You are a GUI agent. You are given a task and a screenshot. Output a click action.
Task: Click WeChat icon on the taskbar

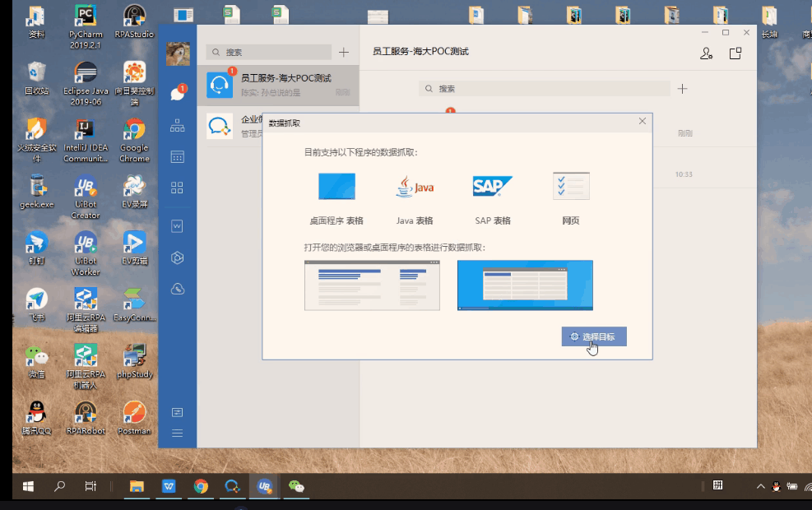(x=296, y=486)
